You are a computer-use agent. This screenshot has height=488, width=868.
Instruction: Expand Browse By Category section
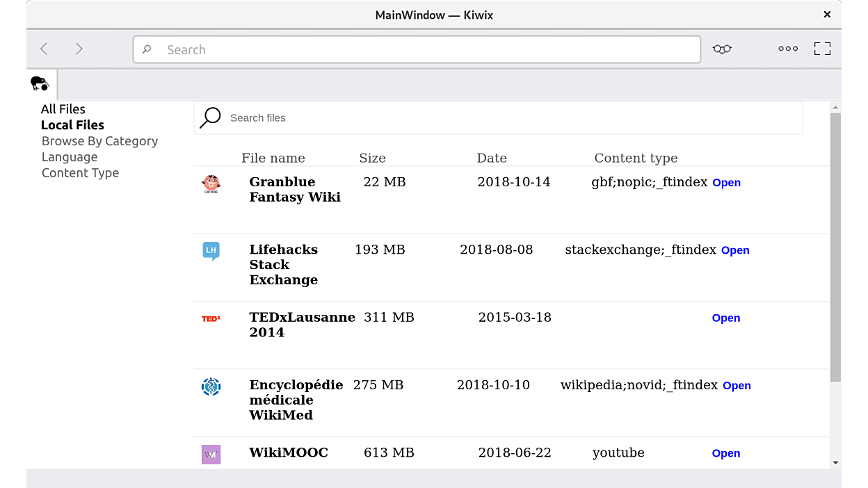[99, 141]
